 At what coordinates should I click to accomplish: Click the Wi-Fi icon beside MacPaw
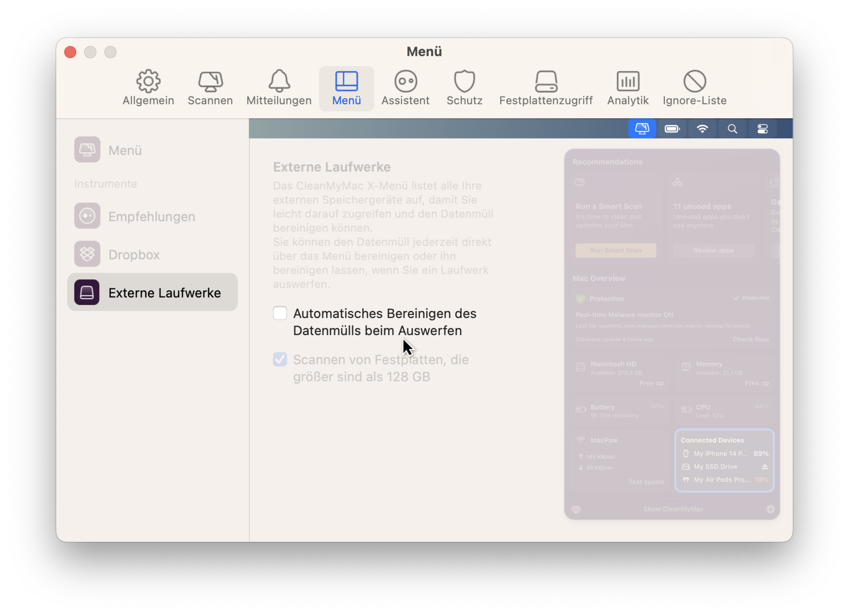point(580,440)
